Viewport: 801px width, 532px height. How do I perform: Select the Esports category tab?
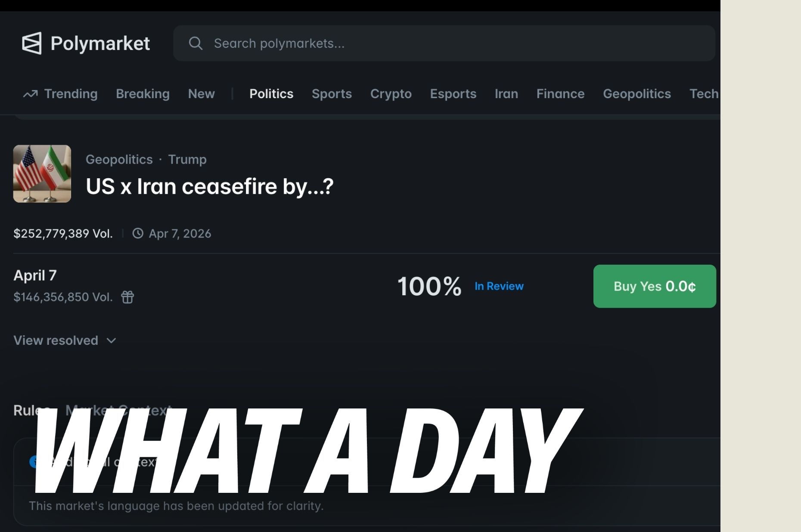453,94
